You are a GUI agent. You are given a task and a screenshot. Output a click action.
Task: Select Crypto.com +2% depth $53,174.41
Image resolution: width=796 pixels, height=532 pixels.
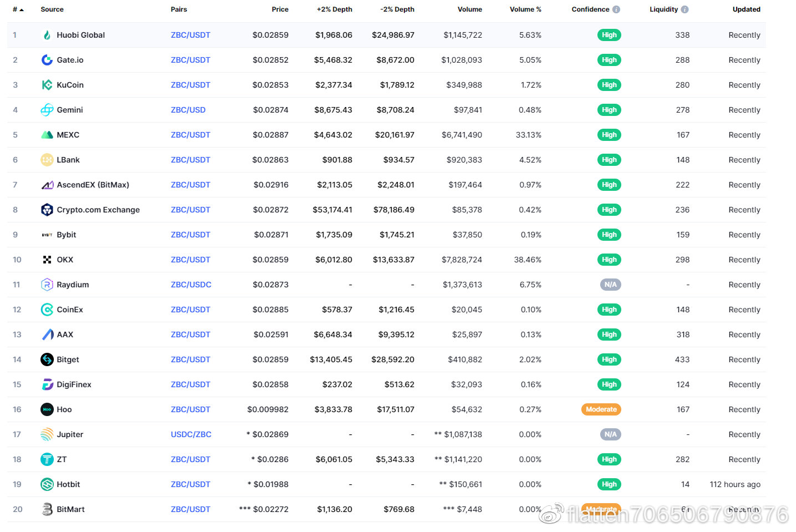point(332,210)
